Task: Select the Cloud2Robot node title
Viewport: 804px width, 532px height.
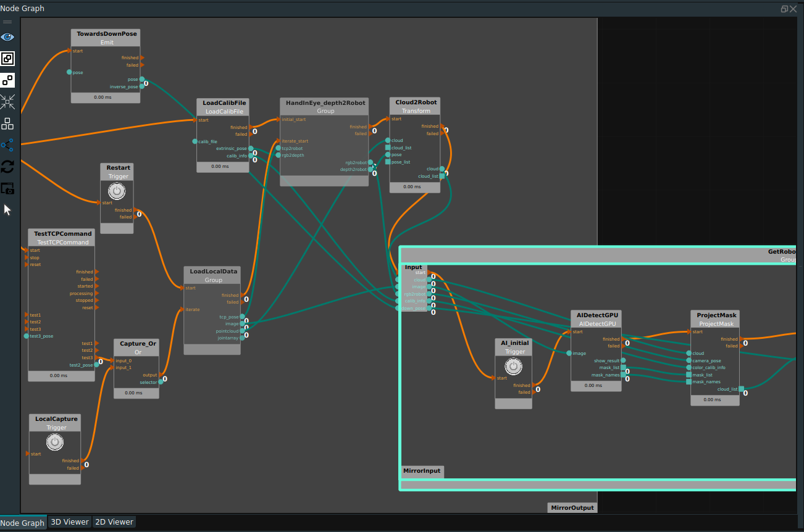Action: (416, 102)
